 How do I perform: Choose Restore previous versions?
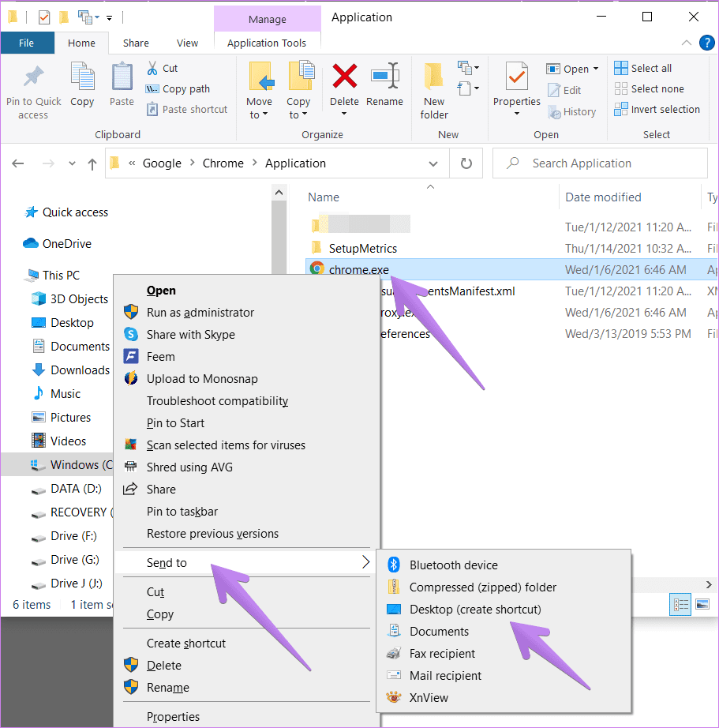tap(247, 534)
